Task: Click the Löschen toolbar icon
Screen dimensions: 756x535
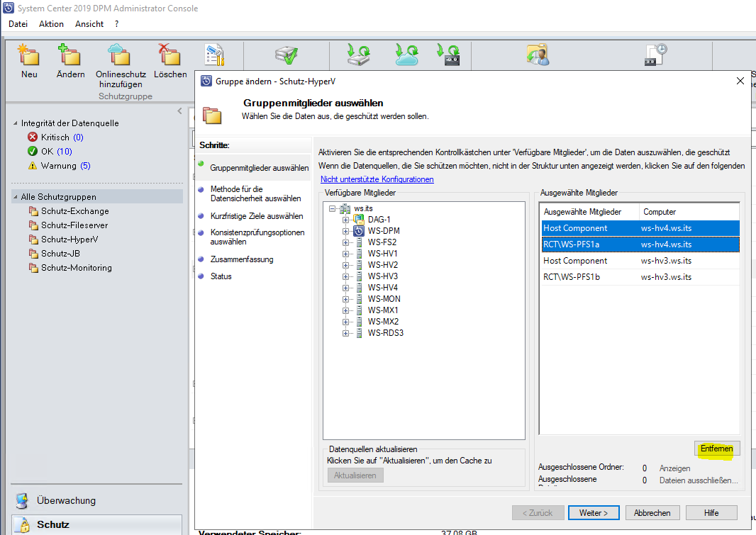Action: tap(169, 55)
